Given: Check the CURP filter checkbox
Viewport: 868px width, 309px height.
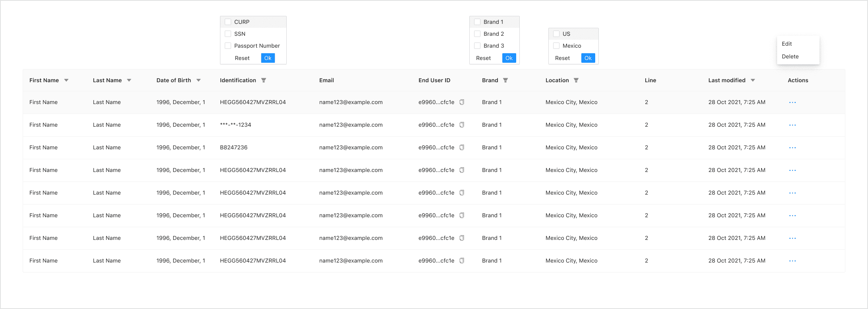Looking at the screenshot, I should (x=228, y=22).
